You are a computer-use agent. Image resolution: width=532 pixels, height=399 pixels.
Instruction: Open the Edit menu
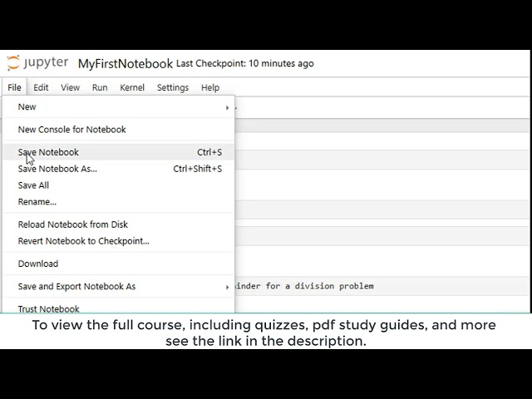click(41, 87)
